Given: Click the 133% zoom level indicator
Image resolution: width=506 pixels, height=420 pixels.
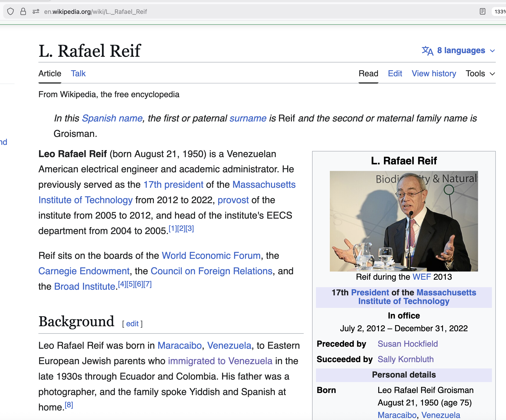Looking at the screenshot, I should coord(500,12).
